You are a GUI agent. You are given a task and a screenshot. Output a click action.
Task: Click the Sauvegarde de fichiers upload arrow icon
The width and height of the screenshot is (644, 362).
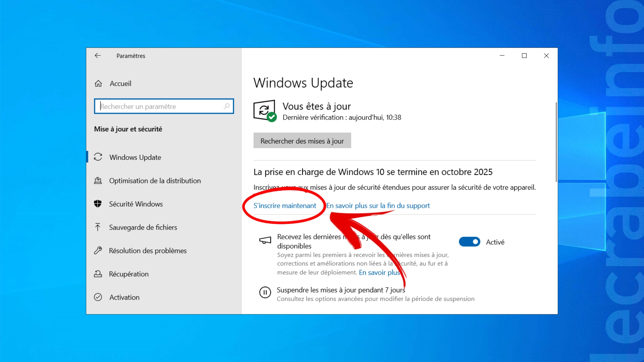(98, 227)
